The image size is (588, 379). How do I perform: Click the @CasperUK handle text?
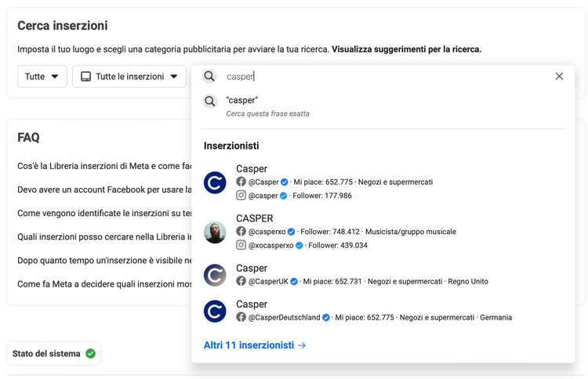coord(268,281)
